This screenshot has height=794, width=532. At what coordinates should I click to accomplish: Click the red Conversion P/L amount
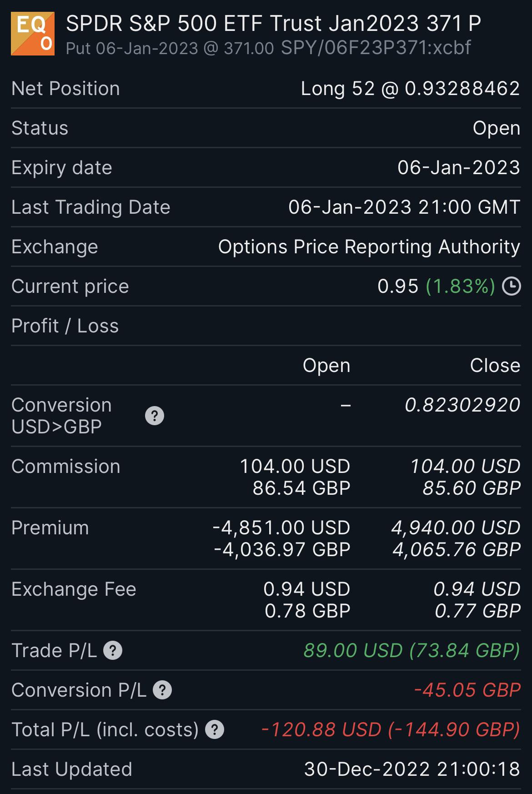pos(467,690)
